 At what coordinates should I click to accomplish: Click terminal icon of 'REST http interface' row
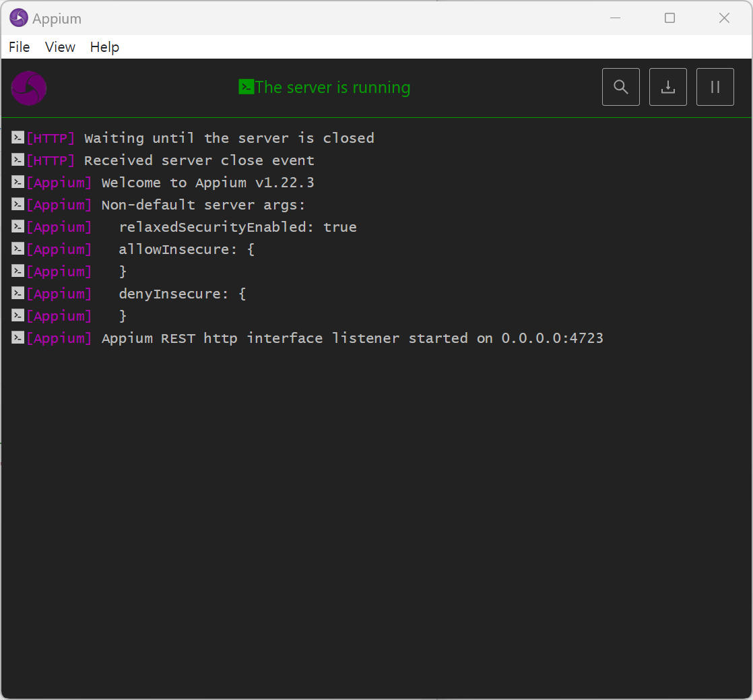pos(18,338)
